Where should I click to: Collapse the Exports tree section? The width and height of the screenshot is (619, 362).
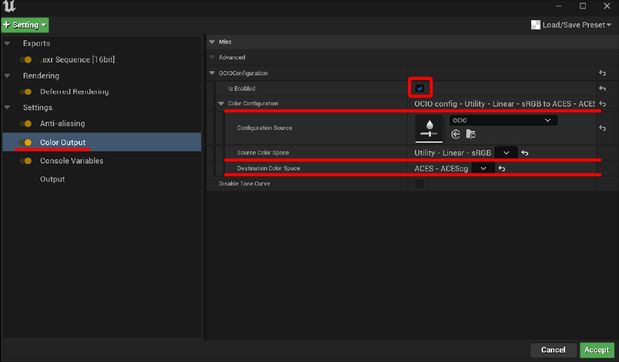[x=8, y=43]
